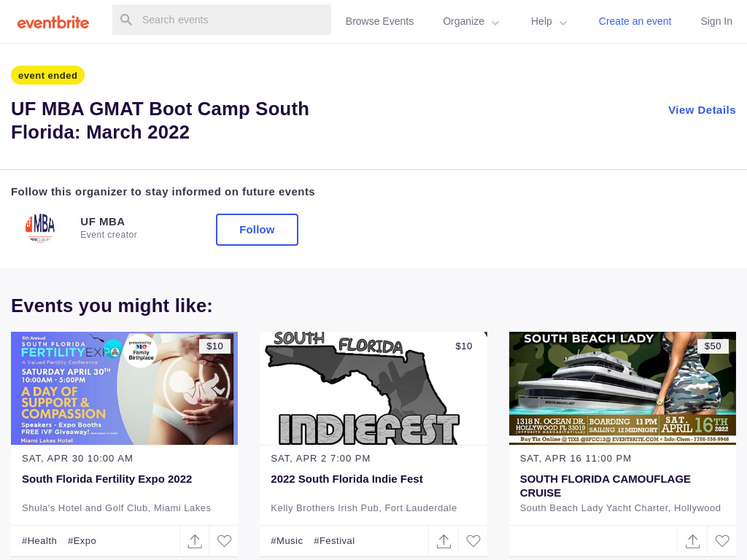Click the UF MBA organizer logo

coord(40,228)
